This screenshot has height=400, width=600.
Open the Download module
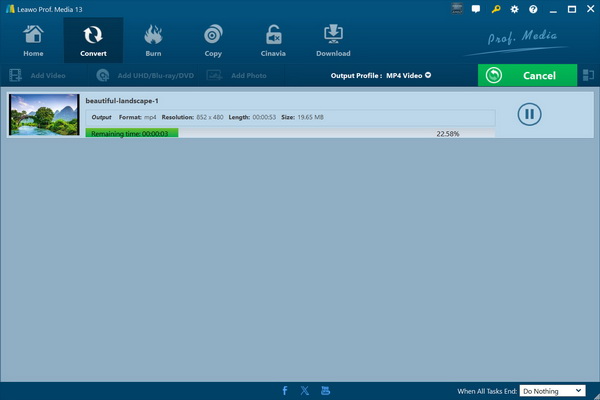pyautogui.click(x=333, y=41)
